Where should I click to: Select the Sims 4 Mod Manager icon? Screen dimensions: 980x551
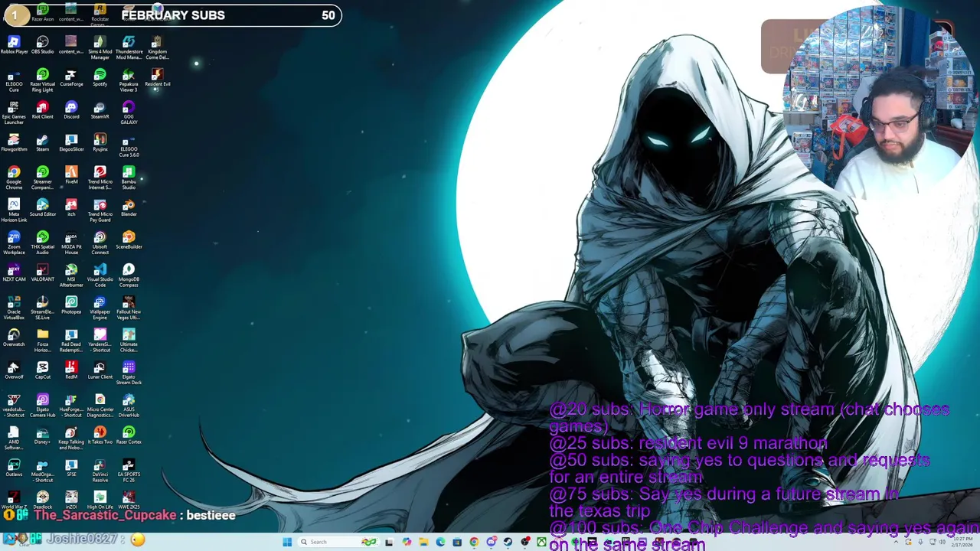pos(100,47)
